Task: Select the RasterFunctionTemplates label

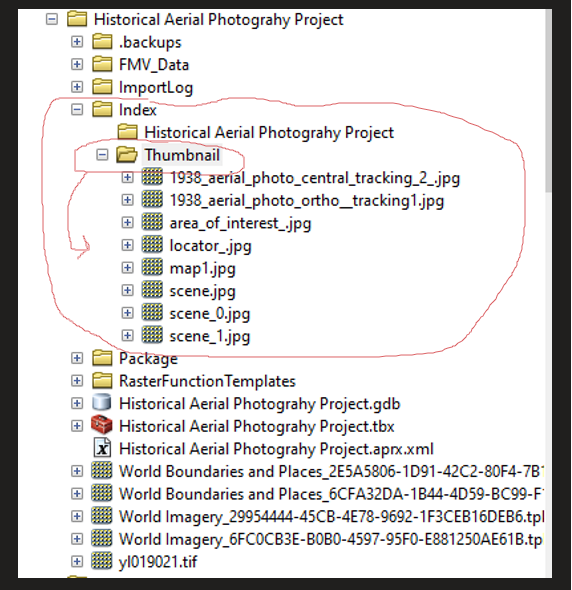Action: [x=207, y=381]
